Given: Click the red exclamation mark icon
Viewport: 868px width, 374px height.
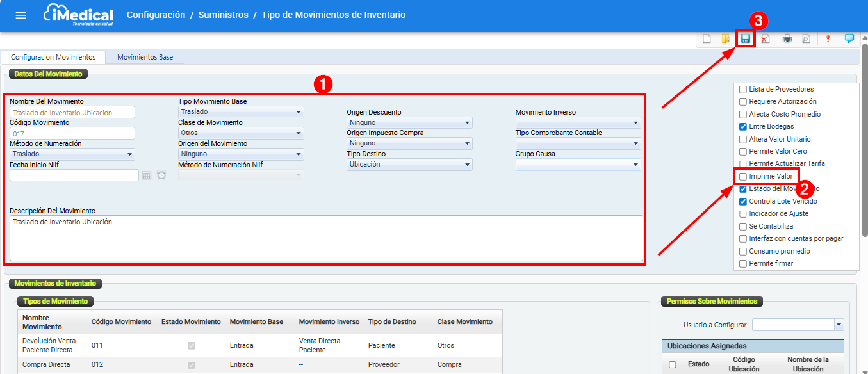Looking at the screenshot, I should 828,38.
